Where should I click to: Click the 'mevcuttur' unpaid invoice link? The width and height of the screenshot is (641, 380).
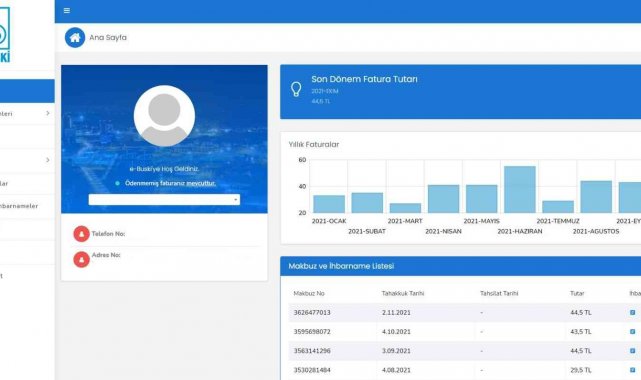[201, 183]
